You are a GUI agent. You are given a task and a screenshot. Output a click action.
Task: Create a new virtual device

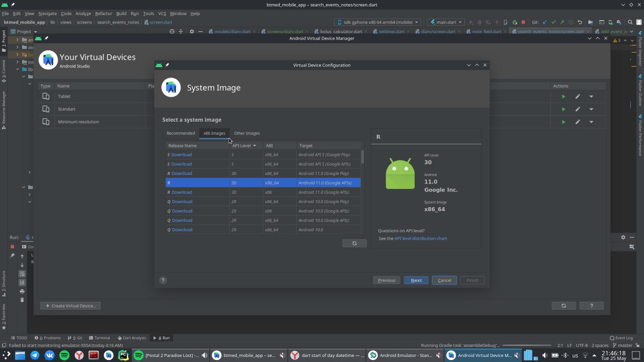[x=70, y=306]
